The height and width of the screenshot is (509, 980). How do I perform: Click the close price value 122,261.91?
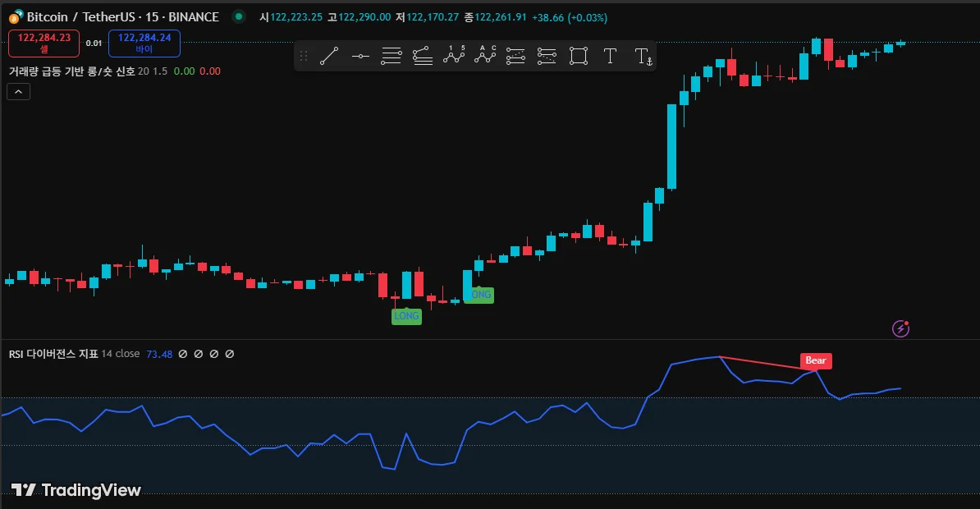click(501, 17)
